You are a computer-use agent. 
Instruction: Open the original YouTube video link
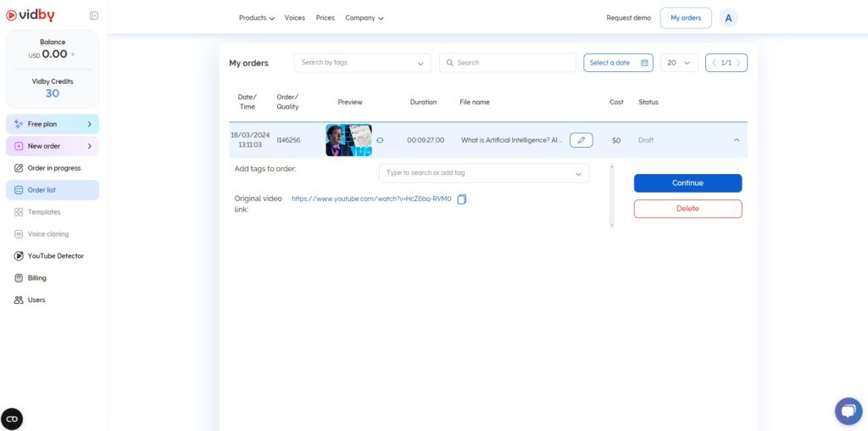coord(371,199)
